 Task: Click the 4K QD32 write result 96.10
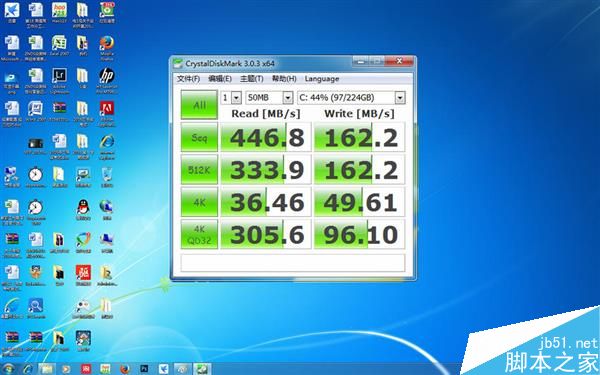point(359,235)
